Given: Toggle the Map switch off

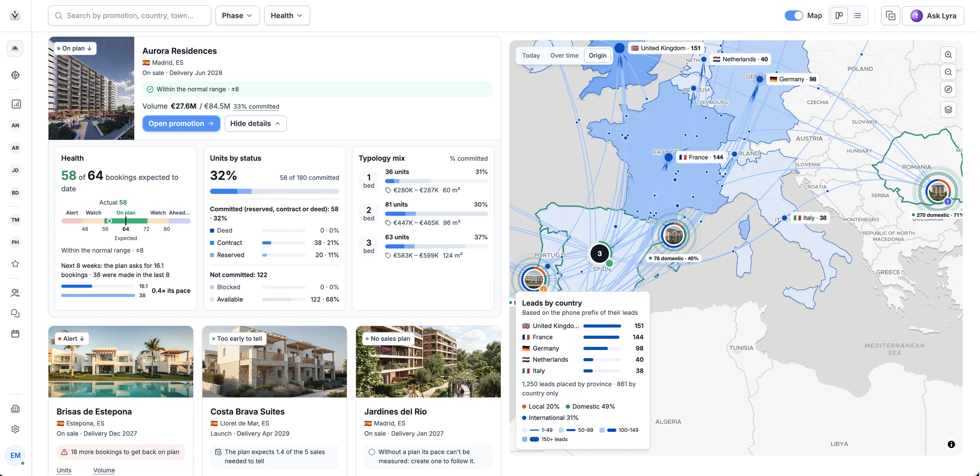Looking at the screenshot, I should 794,16.
